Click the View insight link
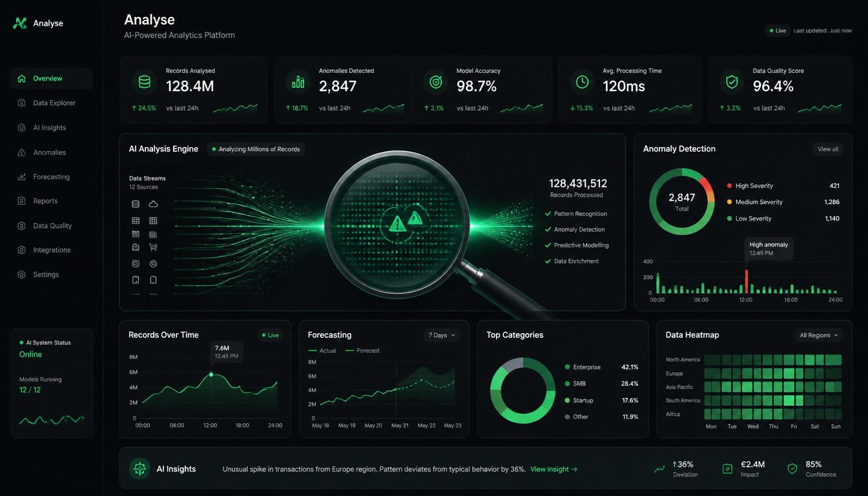 coord(554,470)
